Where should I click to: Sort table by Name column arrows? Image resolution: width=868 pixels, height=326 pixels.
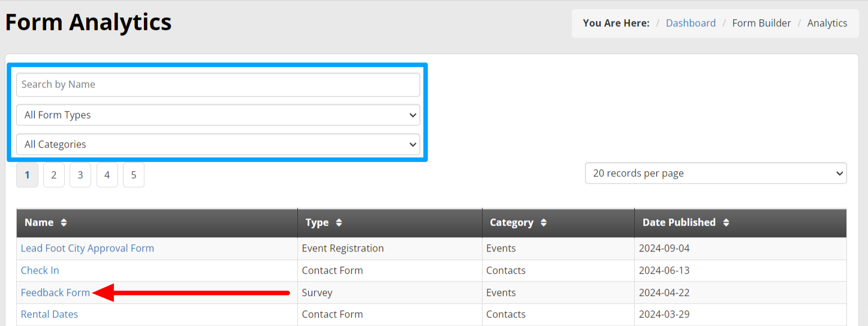(64, 223)
